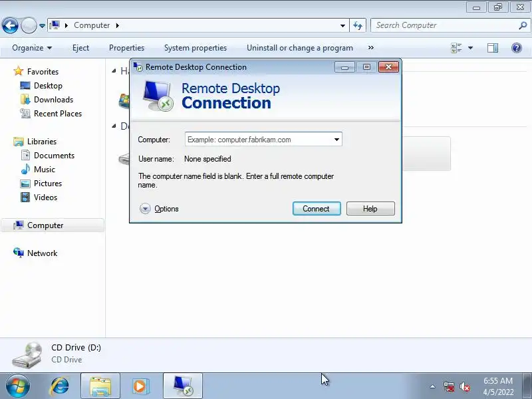
Task: Click Eject in the toolbar
Action: [80, 48]
